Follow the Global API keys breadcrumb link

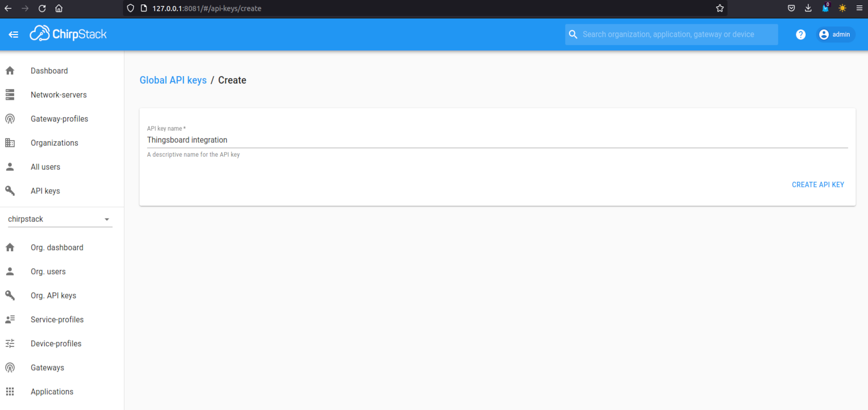tap(173, 80)
